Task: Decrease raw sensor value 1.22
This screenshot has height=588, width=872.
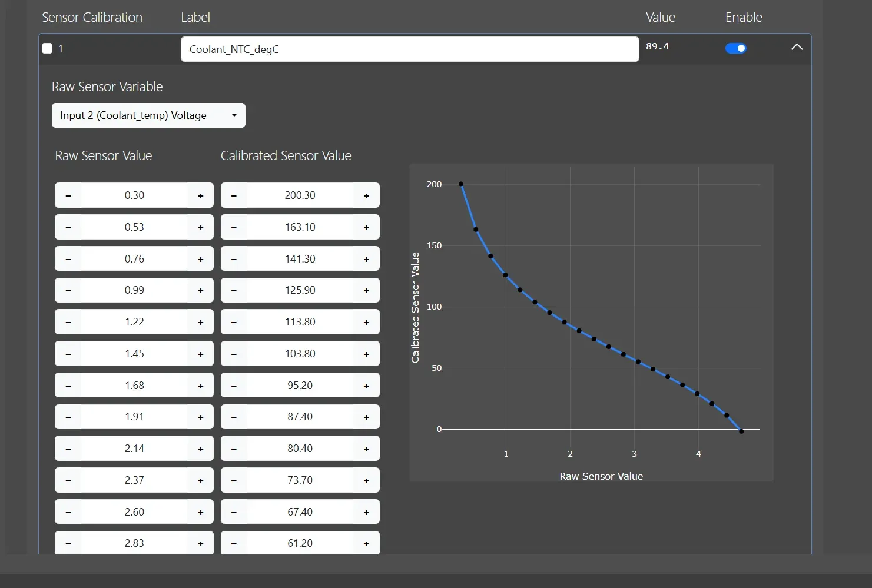Action: point(68,322)
